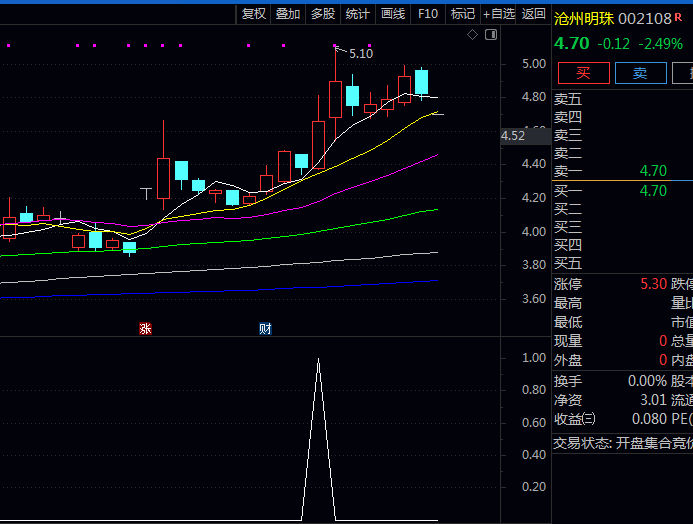Screen dimensions: 693x524
Task: Click the 净资 value 3.01
Action: pos(653,400)
